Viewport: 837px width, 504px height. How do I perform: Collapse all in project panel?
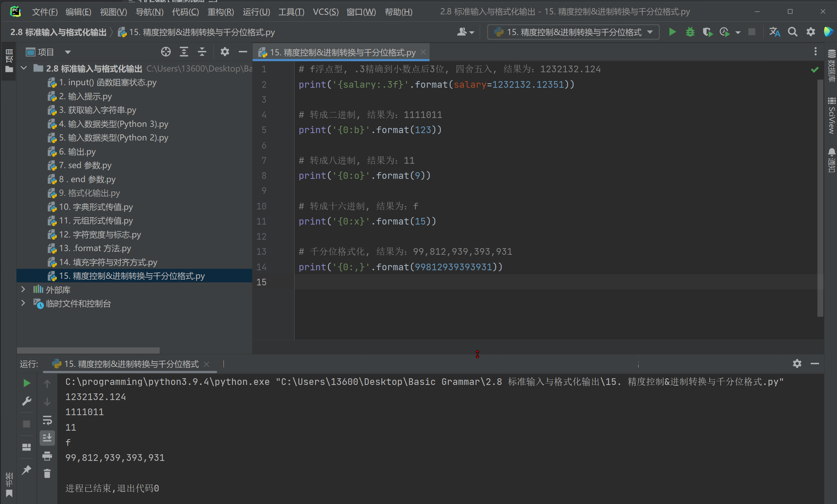(202, 52)
